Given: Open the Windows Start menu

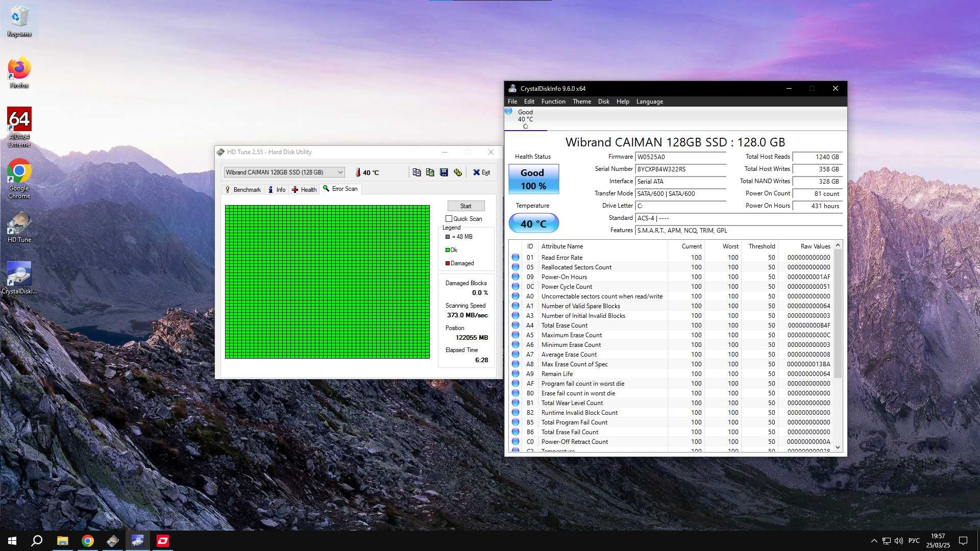Looking at the screenshot, I should tap(12, 541).
